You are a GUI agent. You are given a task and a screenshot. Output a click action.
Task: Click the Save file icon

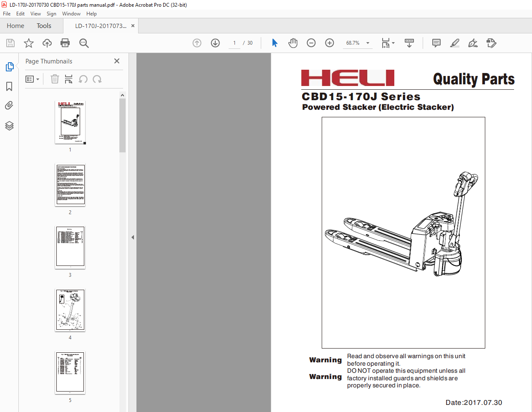coord(10,43)
